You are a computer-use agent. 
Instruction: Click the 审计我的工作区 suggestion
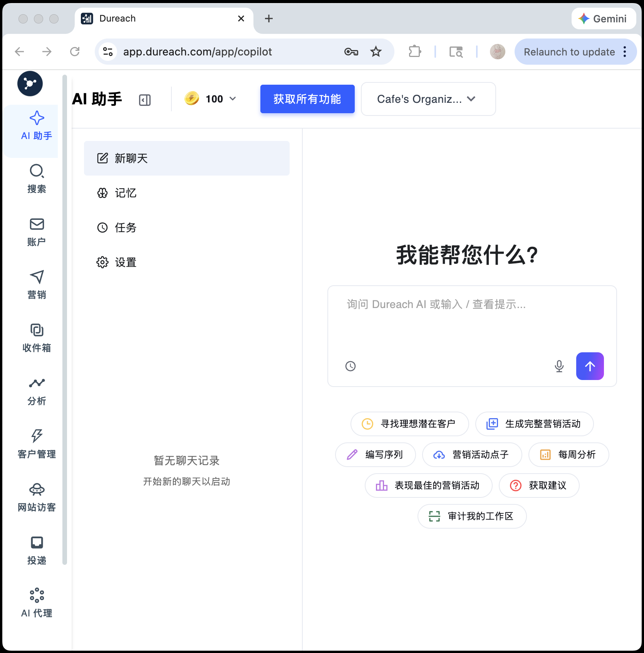(x=472, y=516)
